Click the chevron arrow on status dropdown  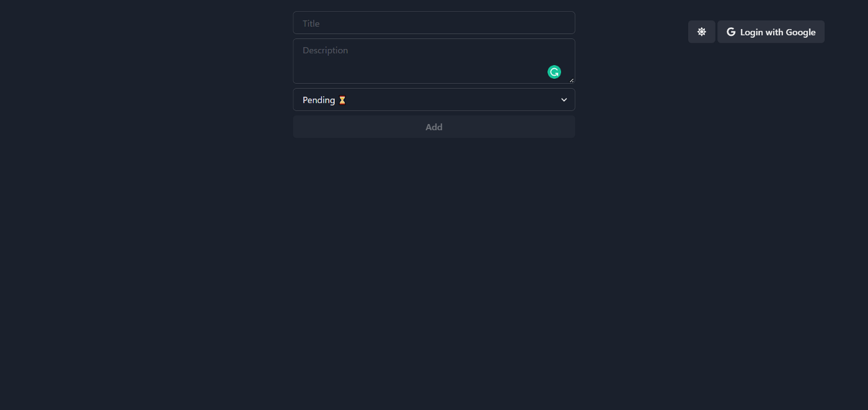click(564, 100)
